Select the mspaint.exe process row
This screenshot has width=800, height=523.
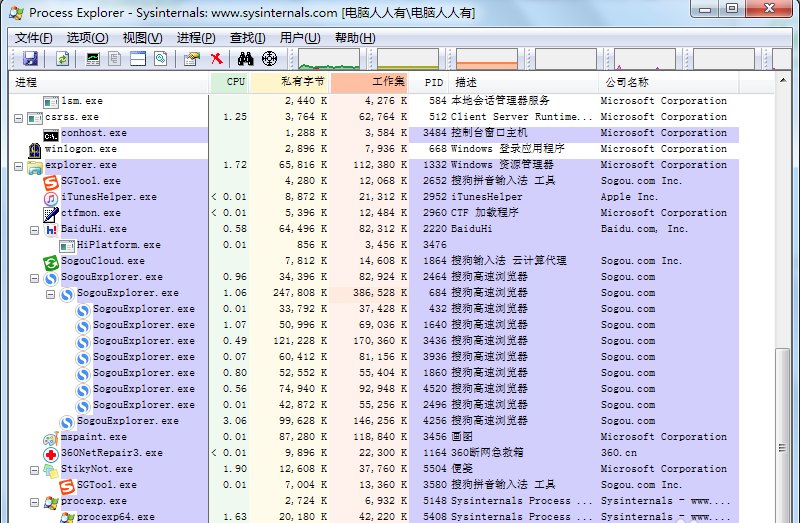[x=93, y=437]
